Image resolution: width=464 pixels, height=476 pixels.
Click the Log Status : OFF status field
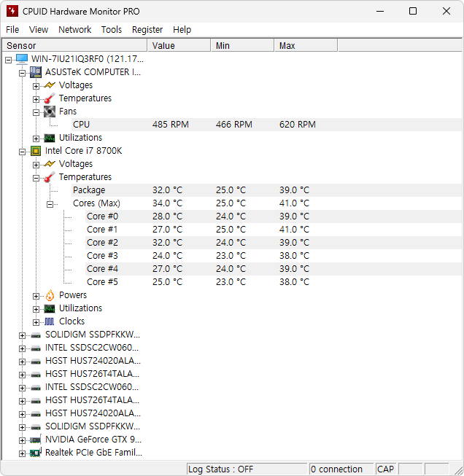point(247,469)
